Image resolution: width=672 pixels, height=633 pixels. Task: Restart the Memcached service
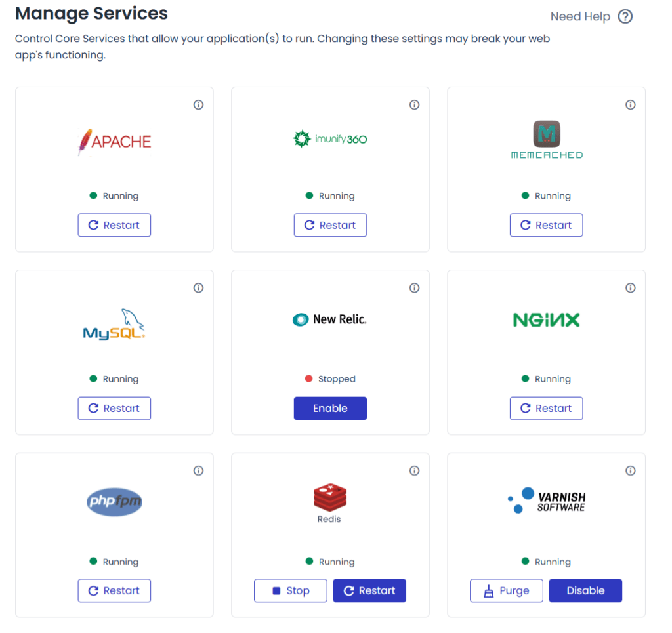[546, 225]
